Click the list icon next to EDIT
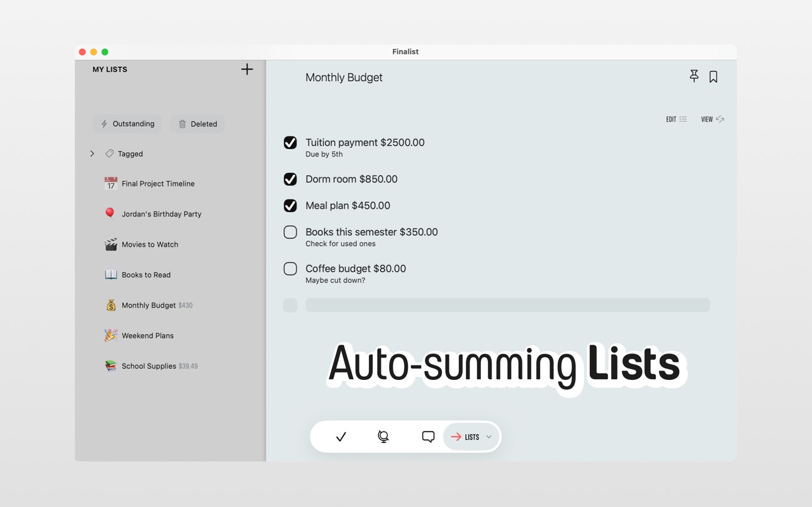Screen dimensions: 812x507 pos(683,119)
